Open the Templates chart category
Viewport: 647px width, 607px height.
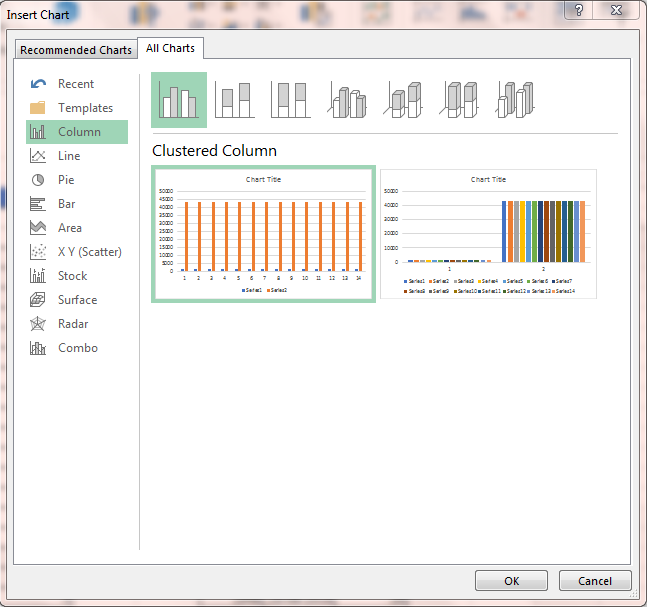click(85, 108)
